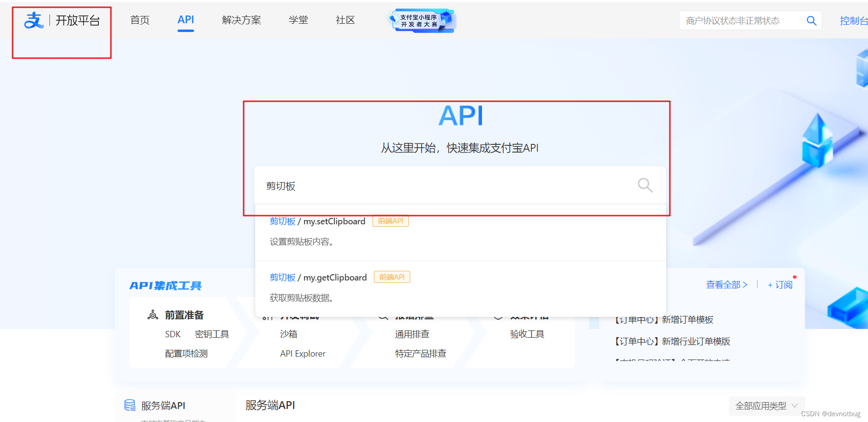Expand the 全部应用类型 dropdown
This screenshot has height=422, width=868.
(767, 406)
